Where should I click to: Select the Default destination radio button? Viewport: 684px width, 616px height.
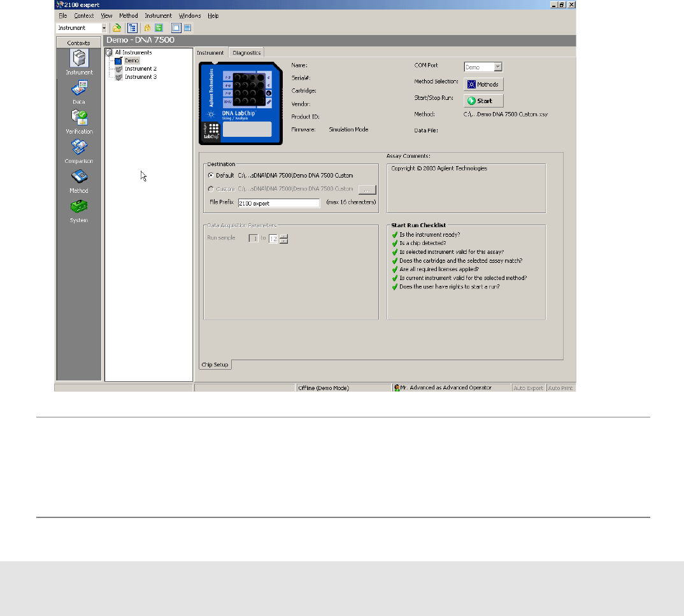tap(211, 175)
